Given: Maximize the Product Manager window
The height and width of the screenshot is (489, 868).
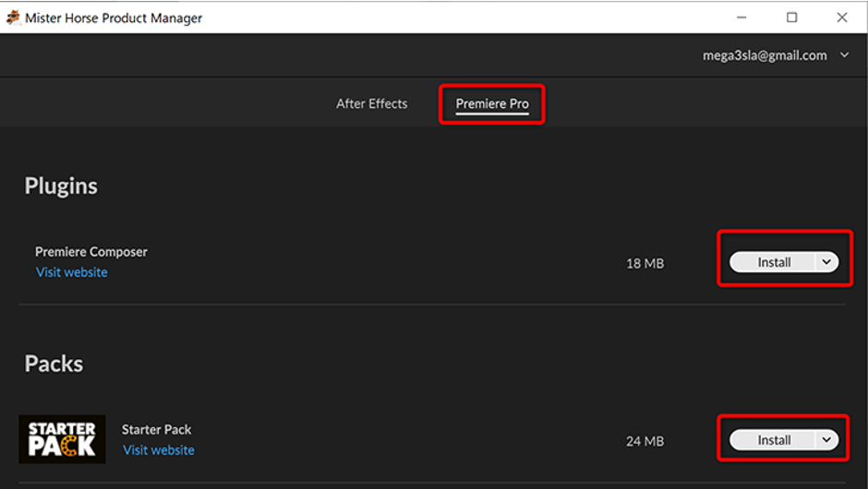Looking at the screenshot, I should pyautogui.click(x=791, y=18).
